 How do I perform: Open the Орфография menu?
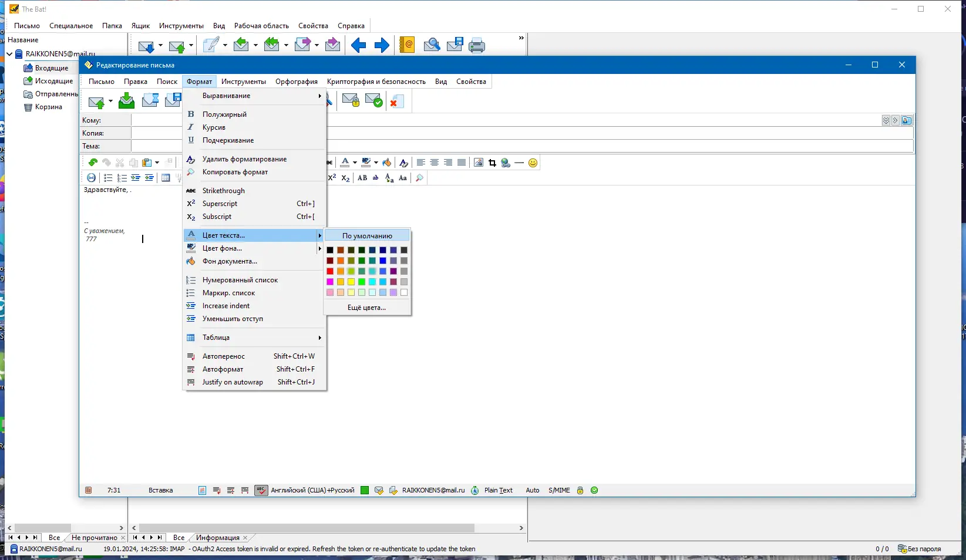297,82
